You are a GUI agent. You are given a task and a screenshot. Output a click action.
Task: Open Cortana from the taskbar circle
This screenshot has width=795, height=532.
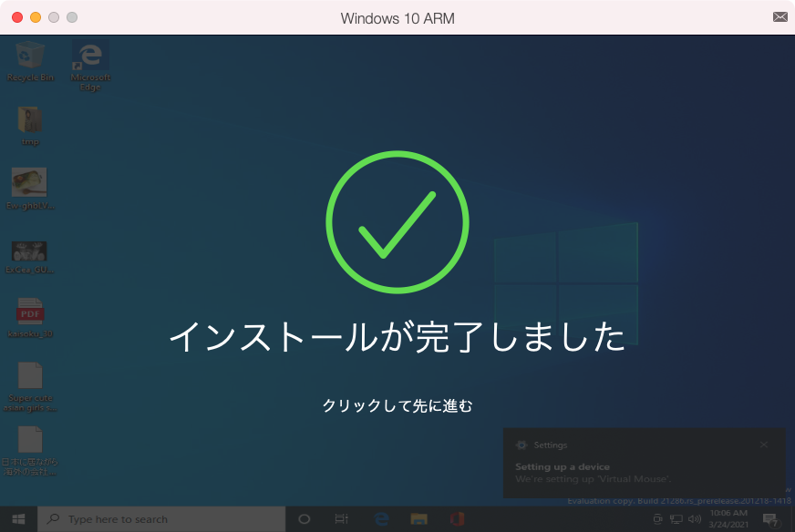tap(305, 519)
